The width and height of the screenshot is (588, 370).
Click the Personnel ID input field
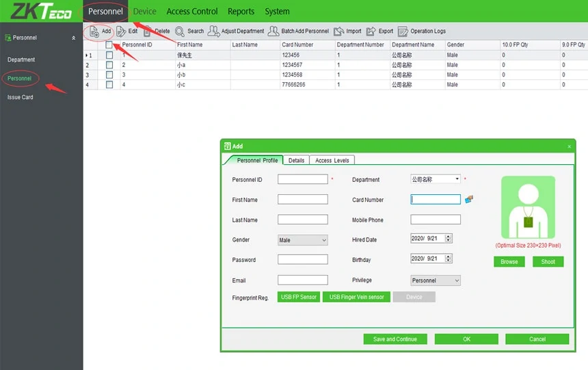click(303, 179)
